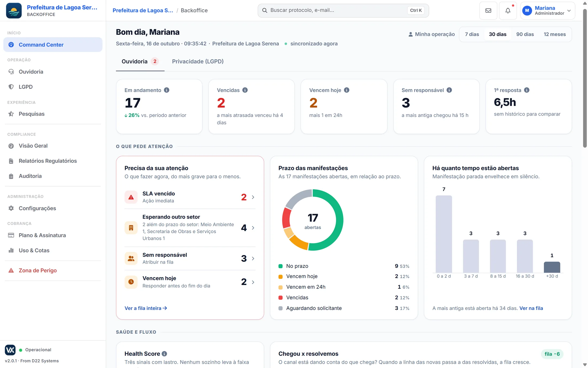
Task: Show info for 1ª resposta metric
Action: click(527, 90)
